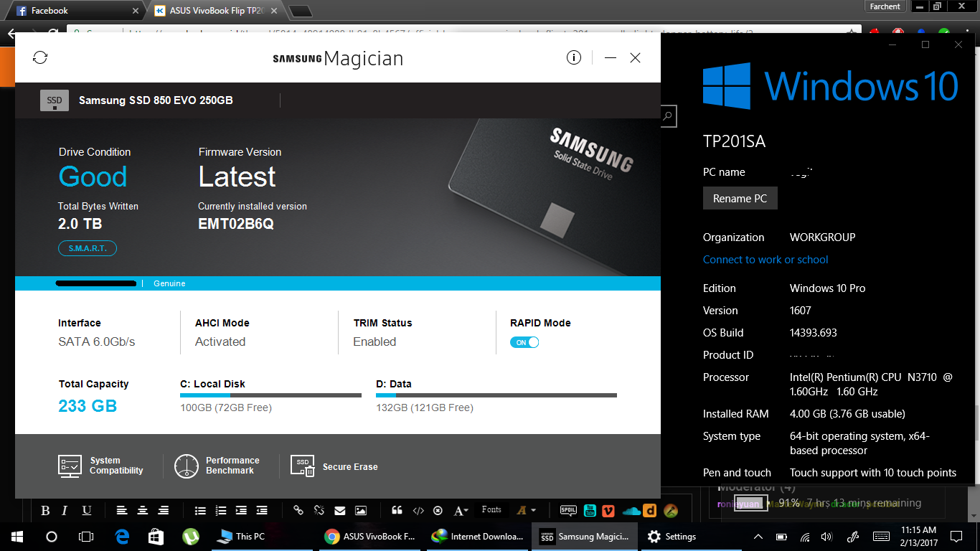Insert image in forum editor
This screenshot has width=980, height=551.
click(361, 511)
